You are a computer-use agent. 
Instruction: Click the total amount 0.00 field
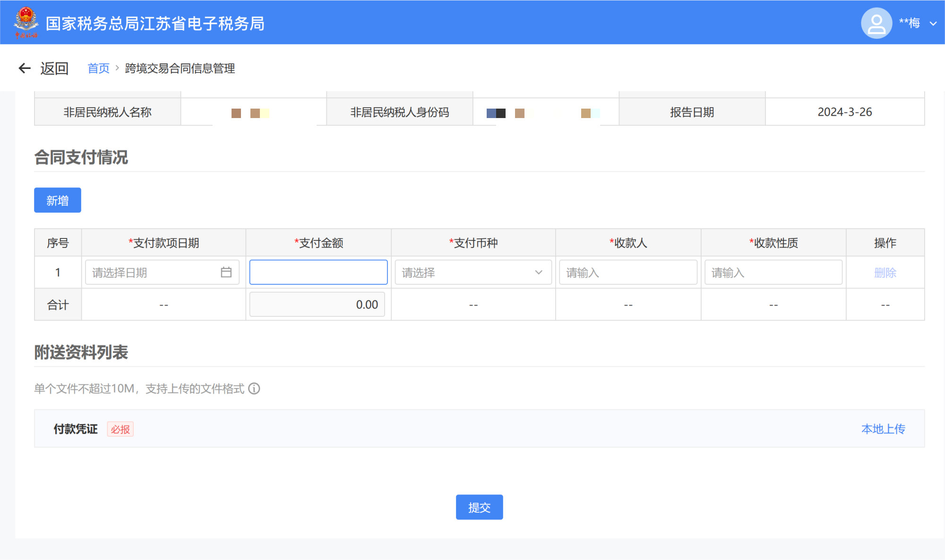tap(317, 305)
